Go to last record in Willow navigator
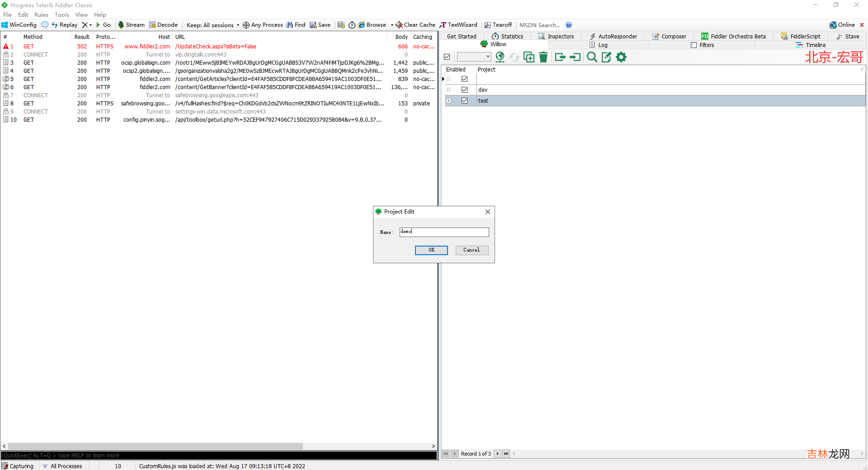This screenshot has height=470, width=868. (x=506, y=454)
